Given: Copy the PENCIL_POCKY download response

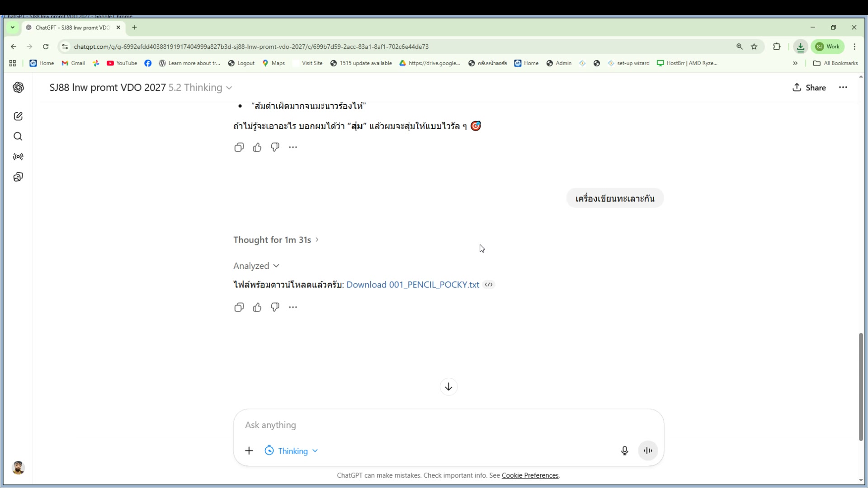Looking at the screenshot, I should point(239,307).
